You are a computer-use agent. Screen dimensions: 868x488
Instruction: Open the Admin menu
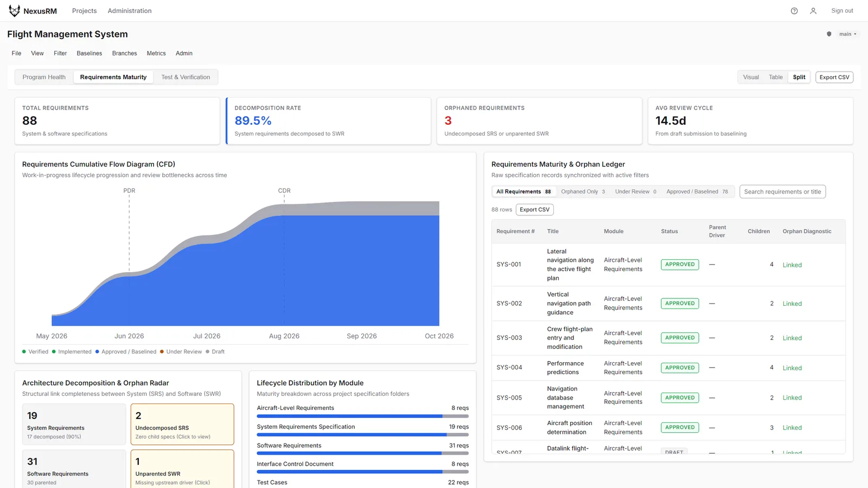184,53
